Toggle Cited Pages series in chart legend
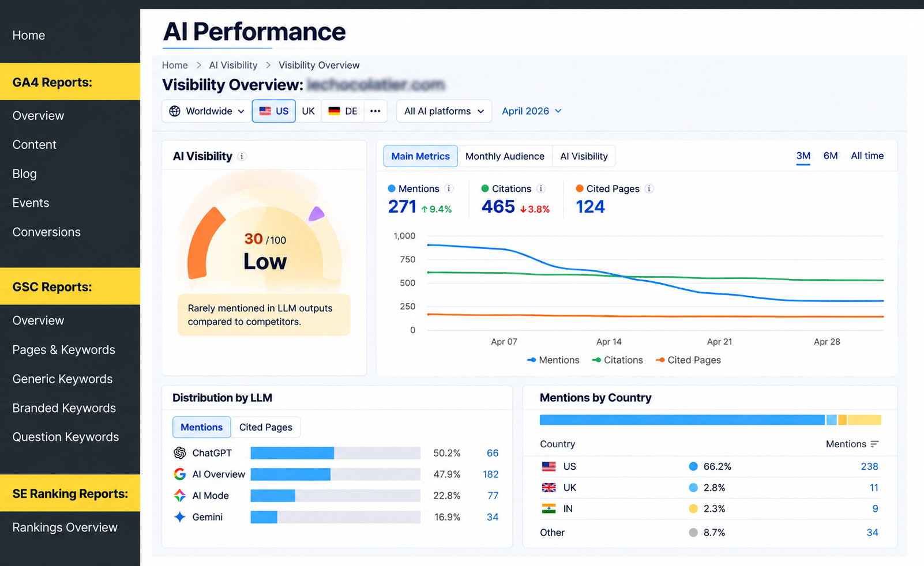The height and width of the screenshot is (566, 924). (x=688, y=360)
